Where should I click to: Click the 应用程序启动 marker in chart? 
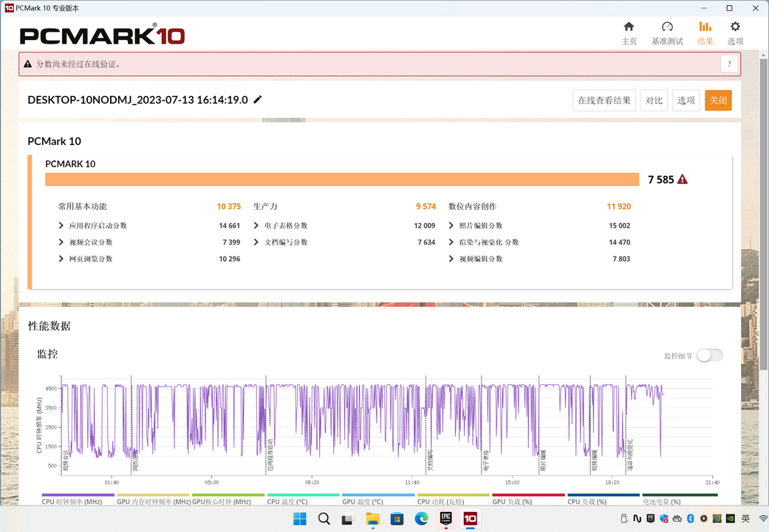(270, 455)
